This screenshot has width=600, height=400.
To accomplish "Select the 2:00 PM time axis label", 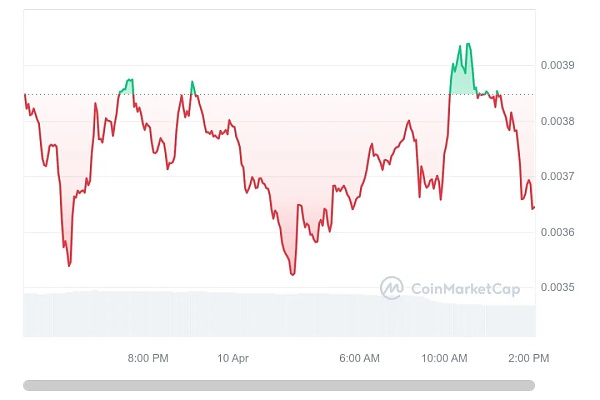I will tap(527, 358).
